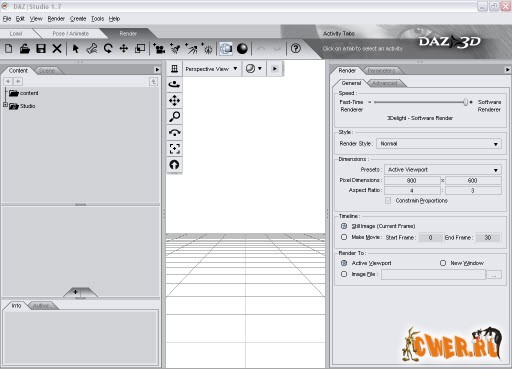Open the Create menu

(x=78, y=19)
